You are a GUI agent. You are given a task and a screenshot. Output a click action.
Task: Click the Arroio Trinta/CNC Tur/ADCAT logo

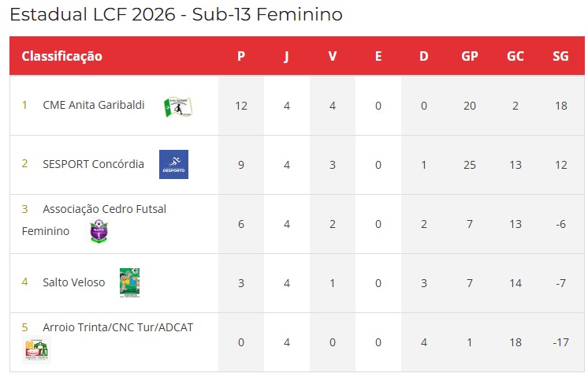point(36,349)
